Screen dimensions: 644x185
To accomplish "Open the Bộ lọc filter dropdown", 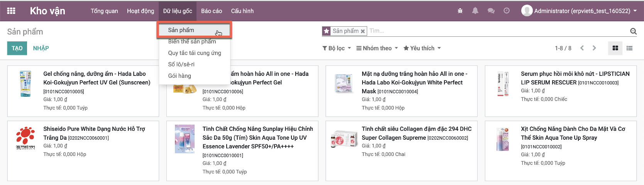I will 337,48.
